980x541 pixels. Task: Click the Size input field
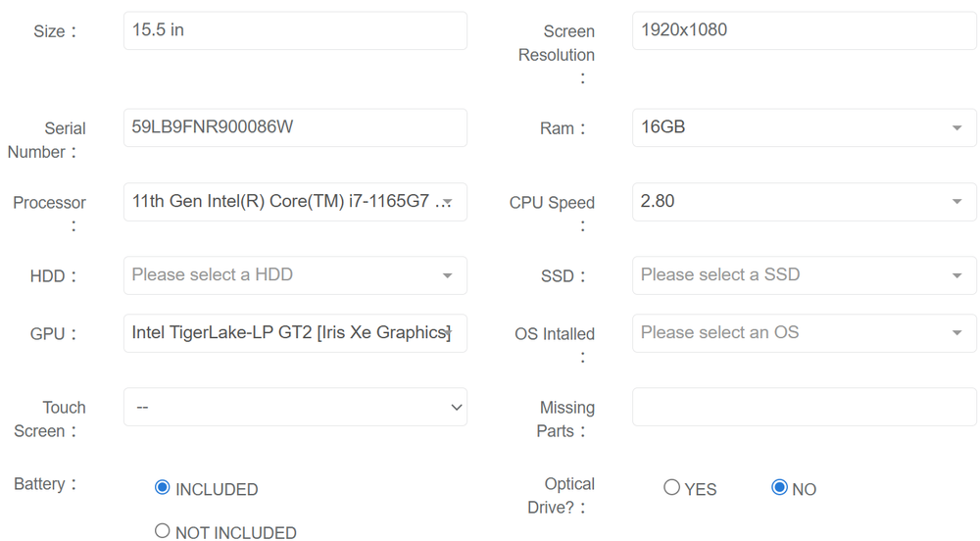pyautogui.click(x=294, y=30)
